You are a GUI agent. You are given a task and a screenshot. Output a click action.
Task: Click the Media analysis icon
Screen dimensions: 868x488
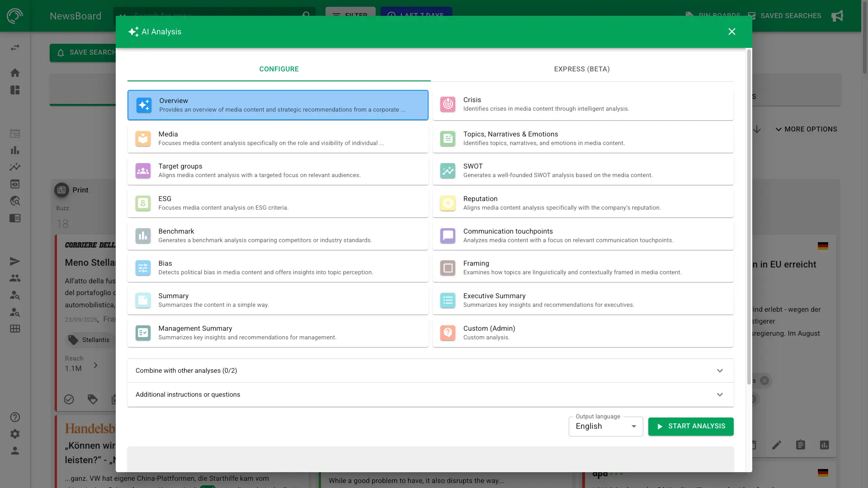click(143, 139)
